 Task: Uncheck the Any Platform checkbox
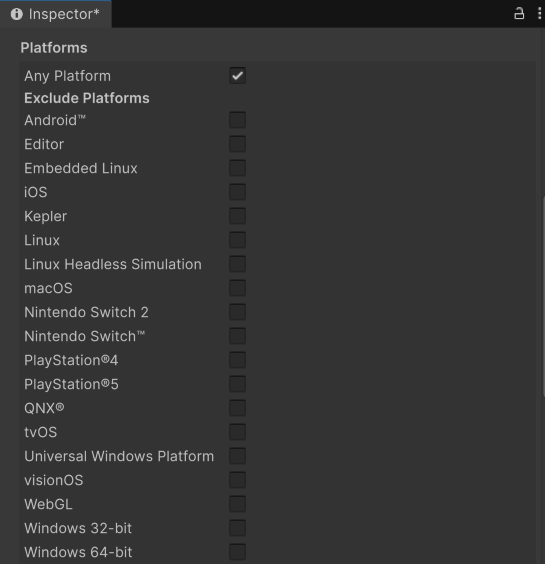[237, 76]
